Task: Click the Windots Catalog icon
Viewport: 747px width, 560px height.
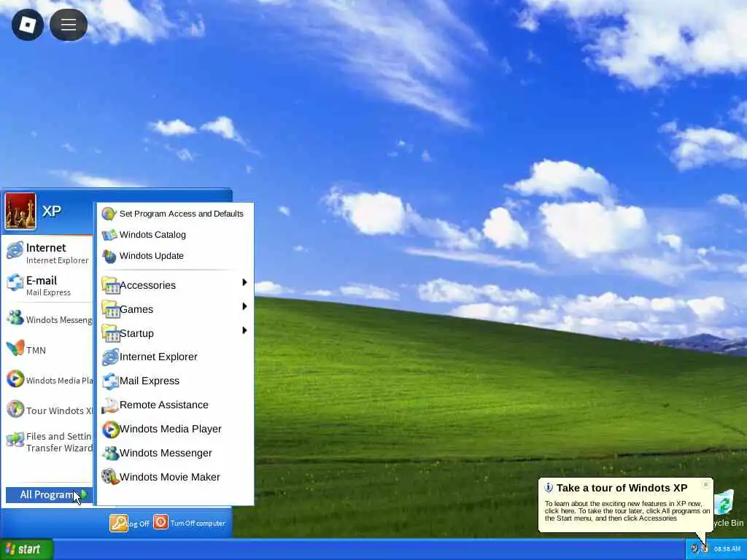Action: click(x=109, y=235)
